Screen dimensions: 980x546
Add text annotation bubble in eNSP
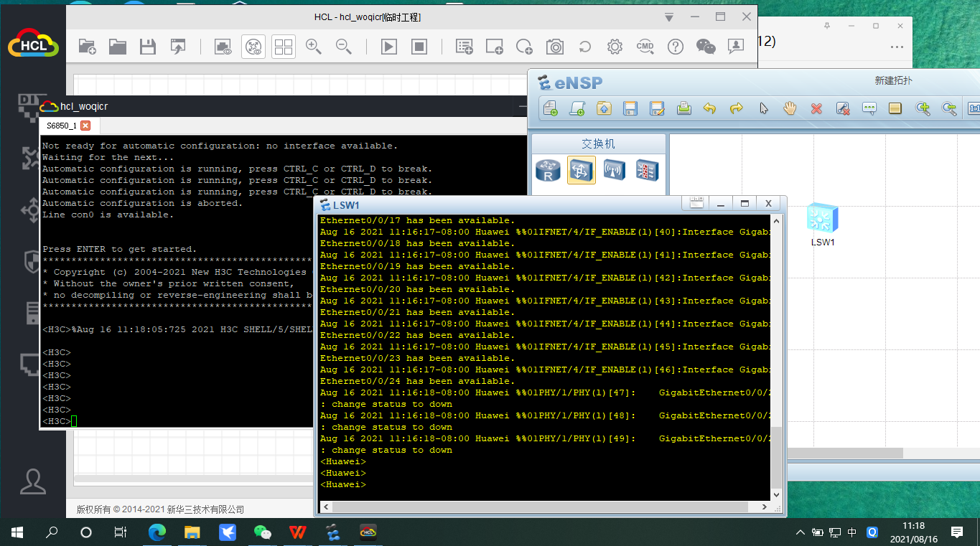pos(869,108)
